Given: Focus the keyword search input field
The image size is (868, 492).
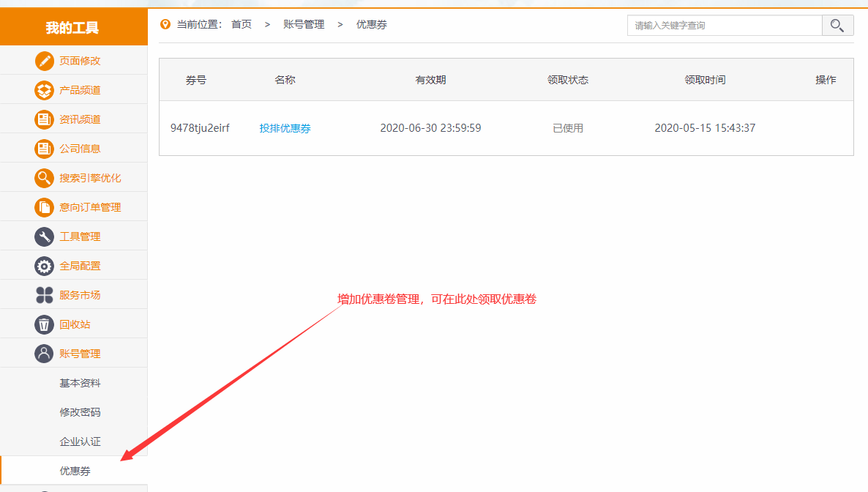Looking at the screenshot, I should click(x=725, y=26).
